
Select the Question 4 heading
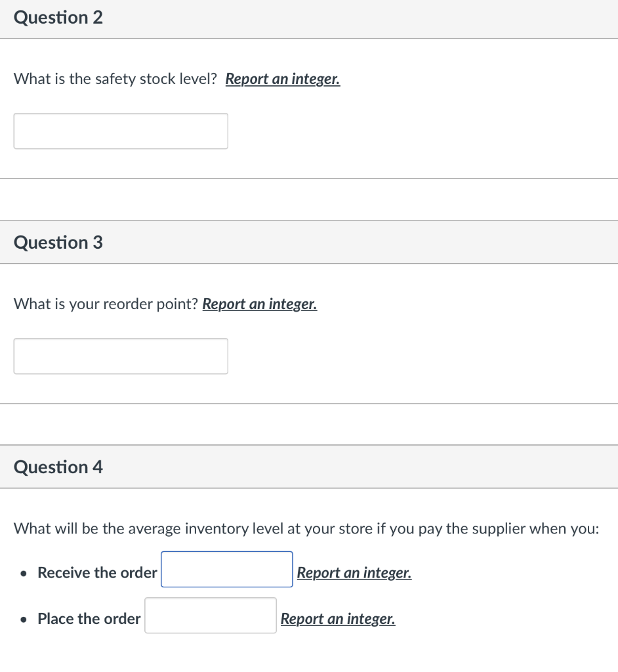pyautogui.click(x=58, y=467)
